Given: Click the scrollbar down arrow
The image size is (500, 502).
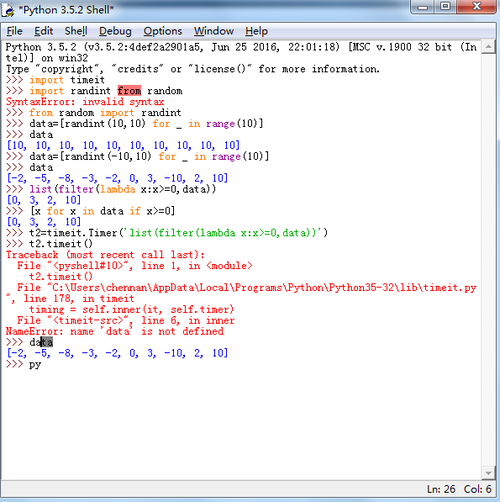Looking at the screenshot, I should coord(488,473).
